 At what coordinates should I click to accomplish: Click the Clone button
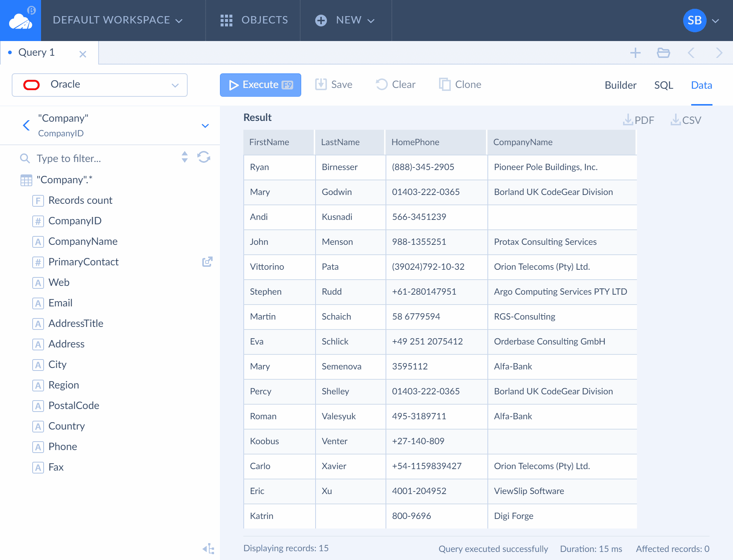[x=460, y=85]
